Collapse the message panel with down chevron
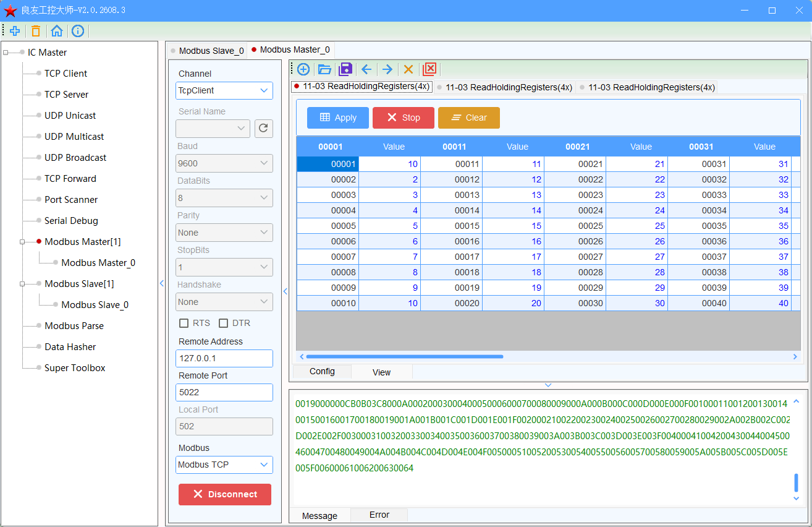Viewport: 812px width, 527px height. tap(548, 385)
